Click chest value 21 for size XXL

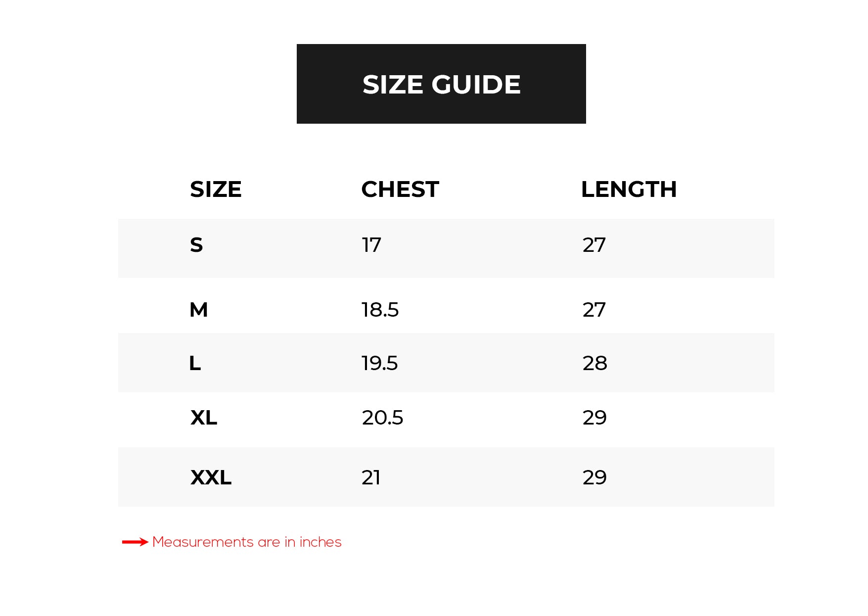pyautogui.click(x=371, y=477)
